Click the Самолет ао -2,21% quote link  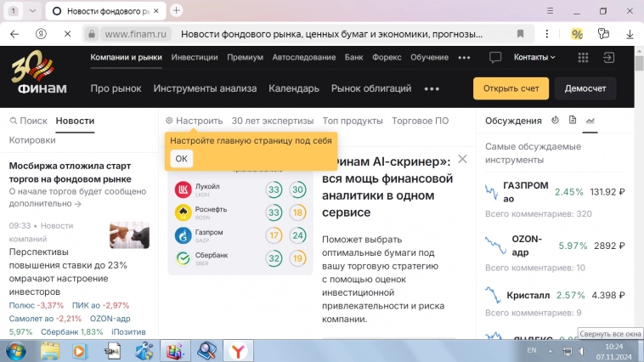point(45,319)
